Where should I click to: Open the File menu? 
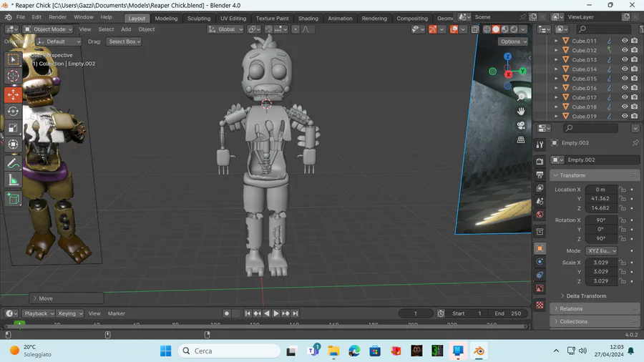point(21,17)
